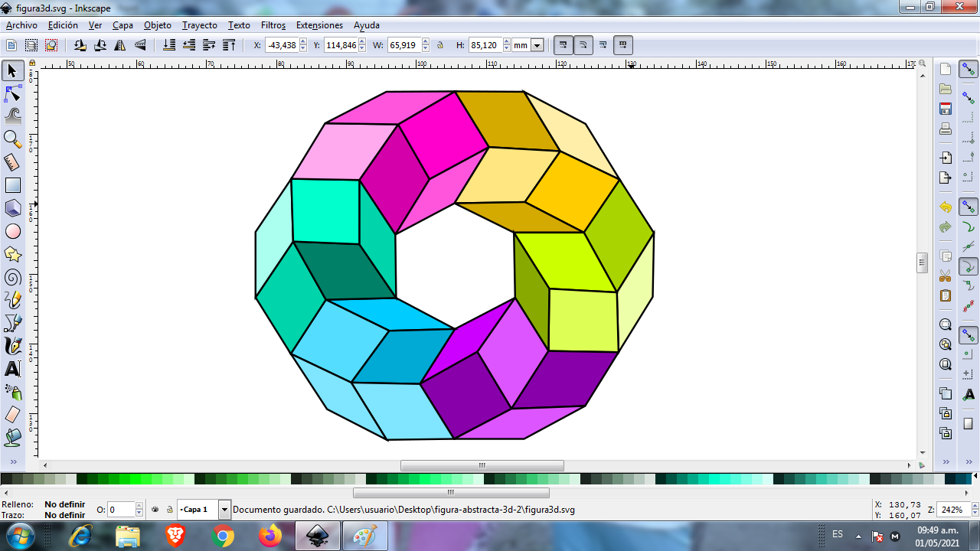The height and width of the screenshot is (551, 980).
Task: Click the Cut scissors icon
Action: [946, 275]
